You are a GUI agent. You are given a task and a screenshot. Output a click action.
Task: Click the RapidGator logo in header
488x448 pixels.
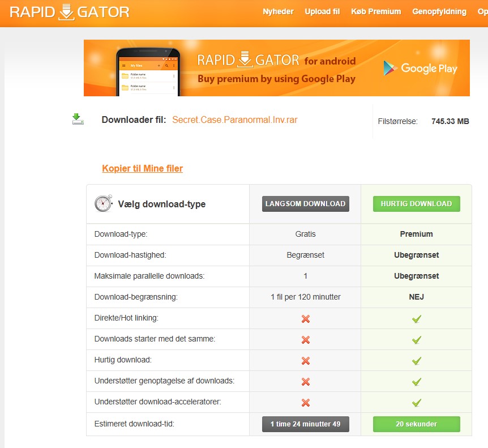[69, 12]
